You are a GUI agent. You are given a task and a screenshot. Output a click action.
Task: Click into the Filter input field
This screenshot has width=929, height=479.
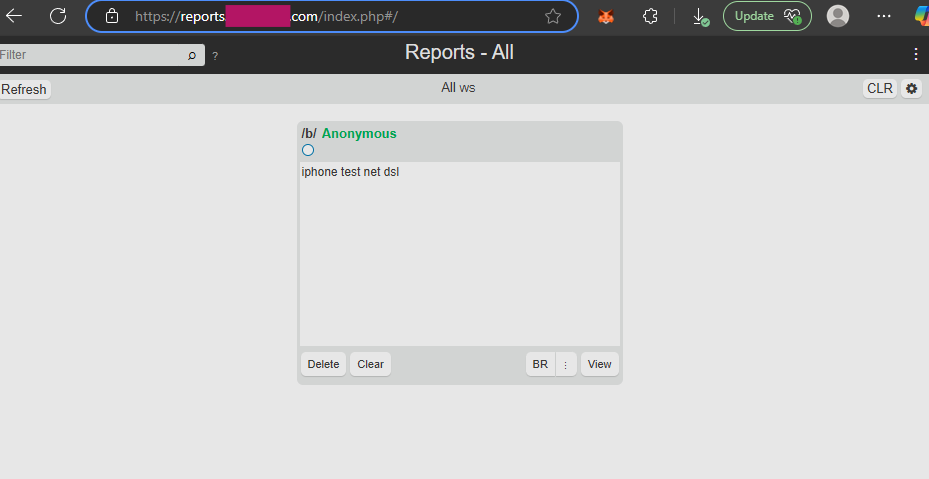pos(90,55)
